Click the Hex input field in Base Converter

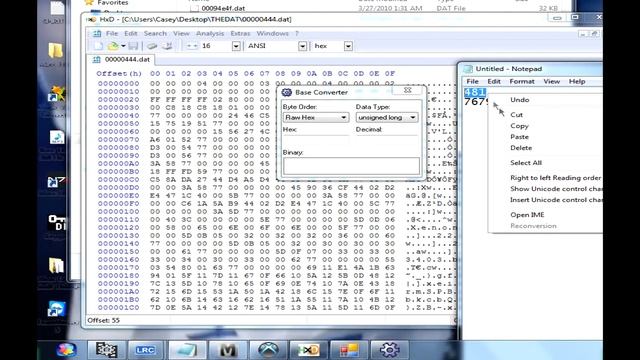(x=316, y=139)
